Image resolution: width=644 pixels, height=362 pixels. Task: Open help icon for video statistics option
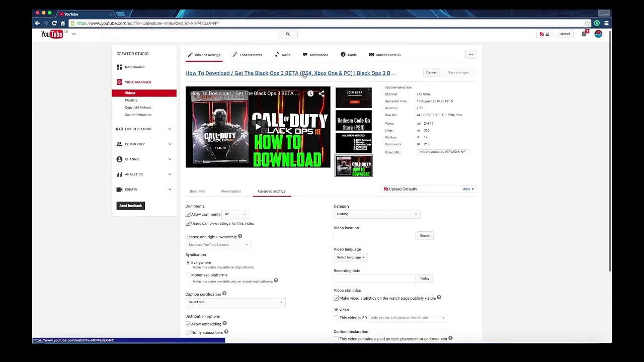439,298
